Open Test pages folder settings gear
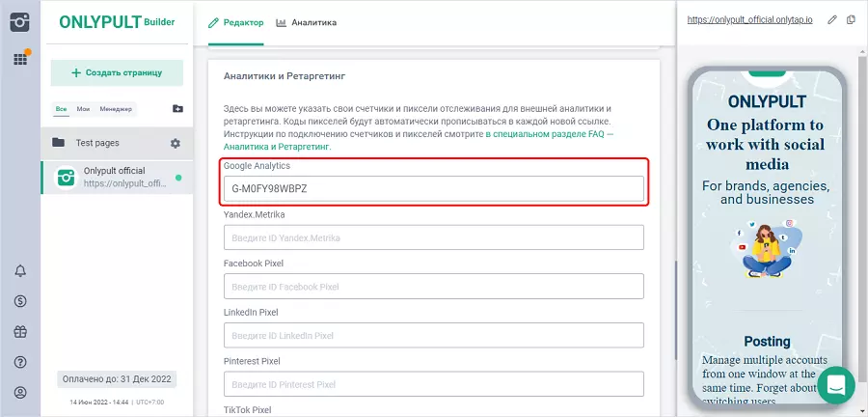This screenshot has width=868, height=417. click(x=176, y=143)
